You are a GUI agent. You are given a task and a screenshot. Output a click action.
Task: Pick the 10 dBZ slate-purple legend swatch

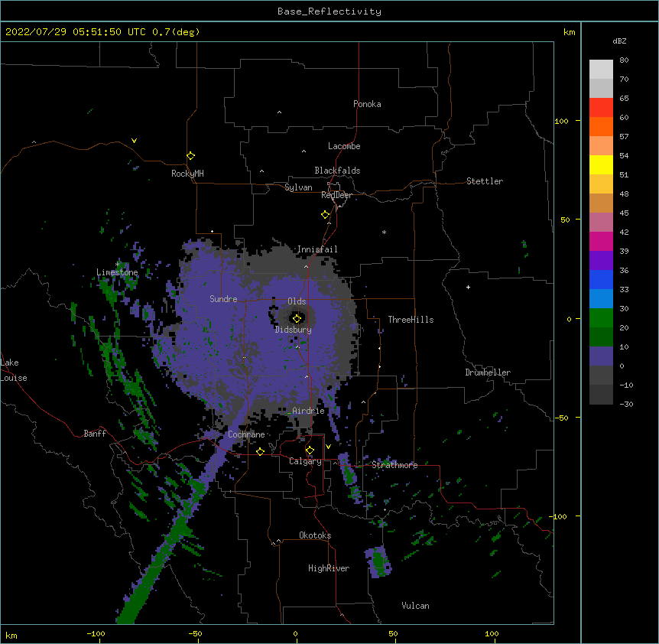pos(601,356)
